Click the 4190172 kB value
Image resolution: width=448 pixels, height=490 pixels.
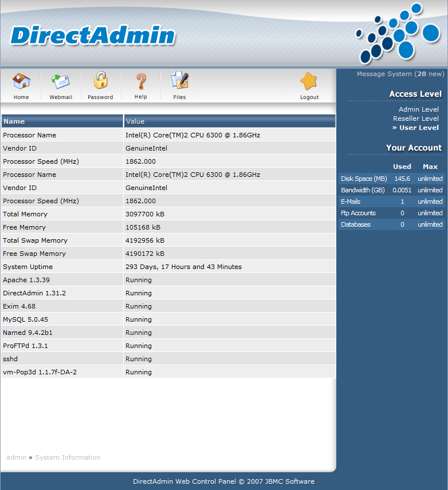click(x=145, y=254)
